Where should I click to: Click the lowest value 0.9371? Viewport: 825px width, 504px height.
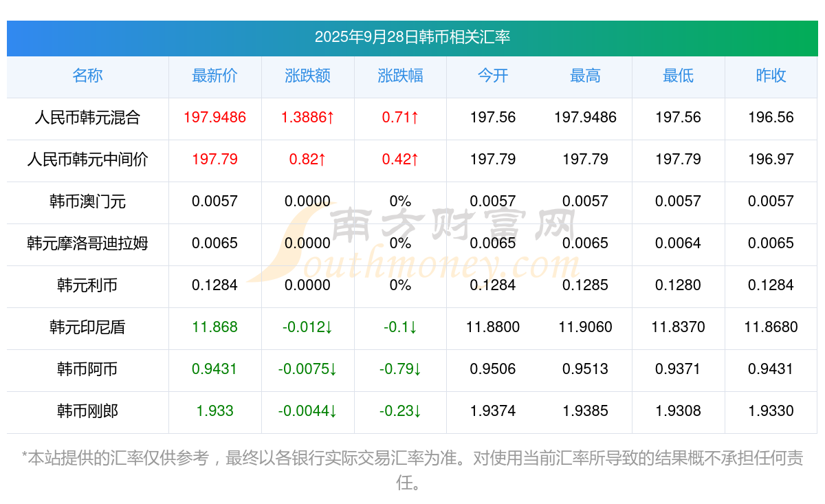pyautogui.click(x=678, y=369)
